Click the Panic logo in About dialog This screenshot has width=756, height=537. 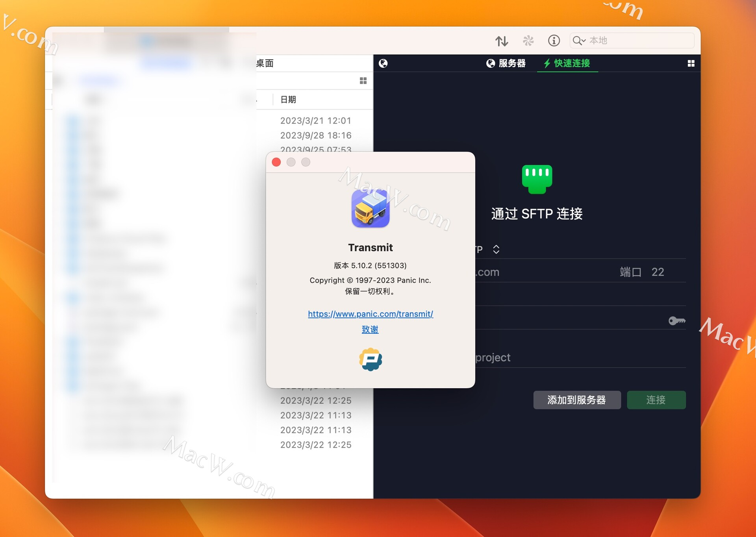pyautogui.click(x=371, y=359)
